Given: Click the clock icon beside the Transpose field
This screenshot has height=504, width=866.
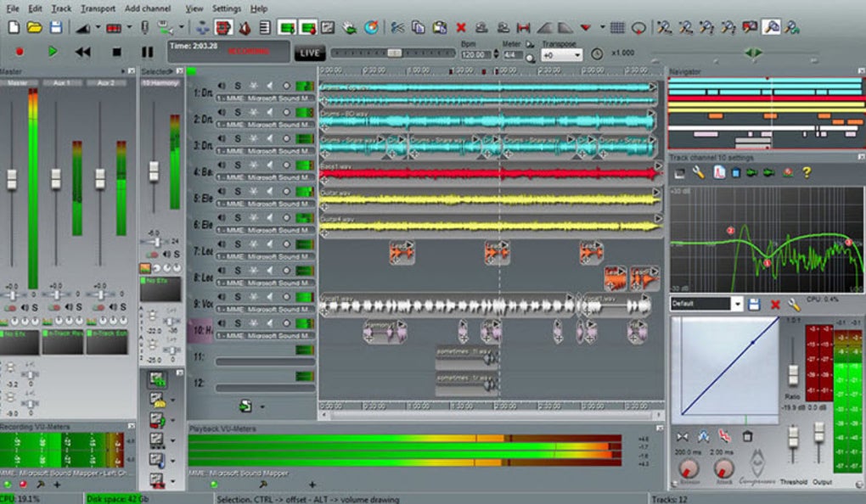Looking at the screenshot, I should point(597,53).
